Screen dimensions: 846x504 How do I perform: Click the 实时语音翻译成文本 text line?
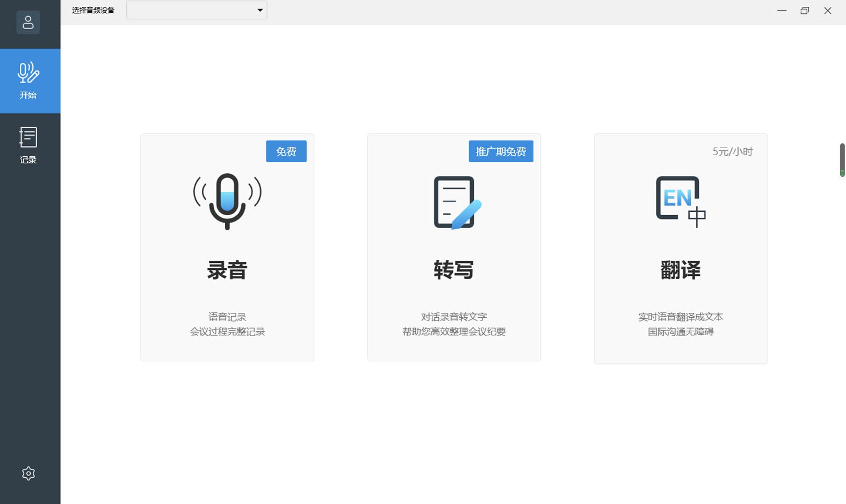681,317
